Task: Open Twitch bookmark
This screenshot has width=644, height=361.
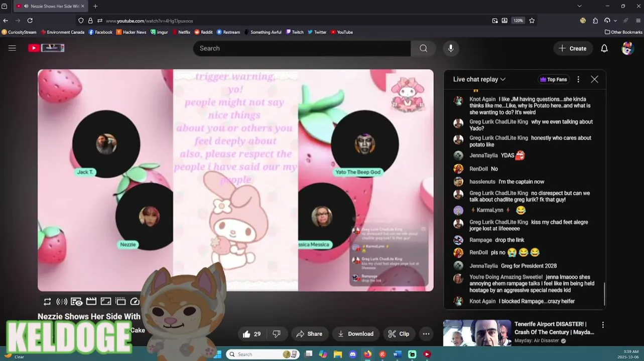Action: coord(295,32)
